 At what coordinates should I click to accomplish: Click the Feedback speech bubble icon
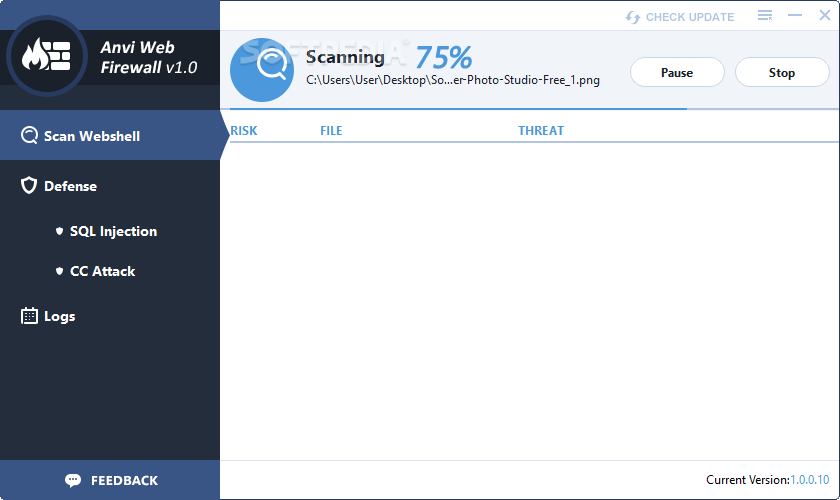tap(73, 480)
